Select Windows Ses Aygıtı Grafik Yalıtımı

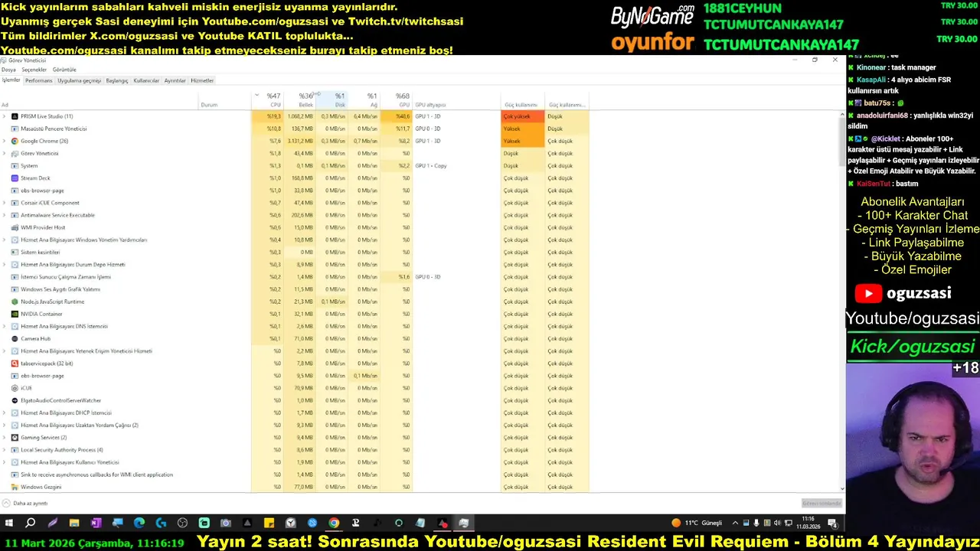coord(295,289)
